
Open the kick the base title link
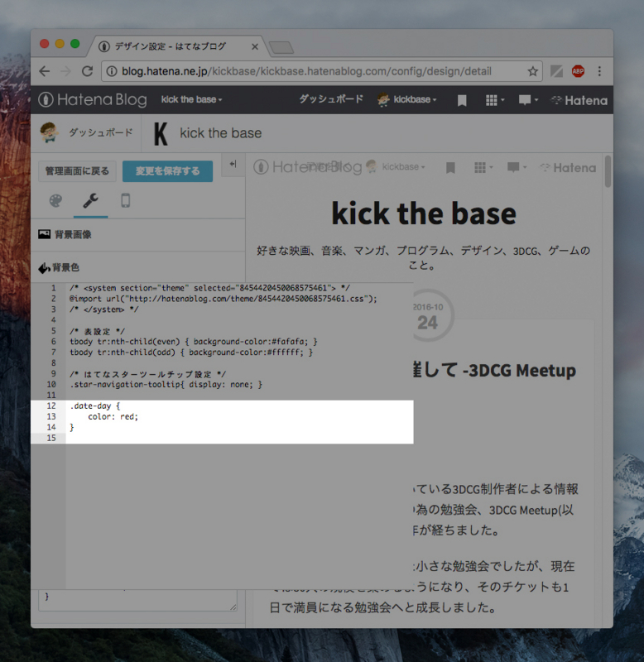tap(220, 133)
